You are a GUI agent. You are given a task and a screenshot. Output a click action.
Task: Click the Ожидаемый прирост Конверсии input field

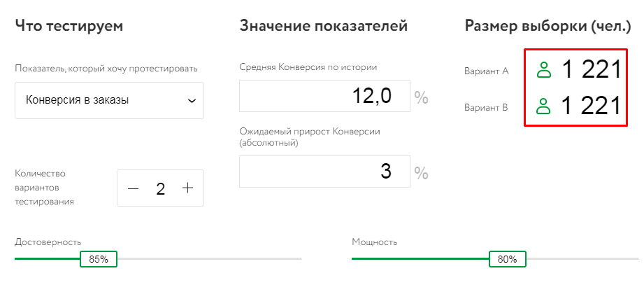pyautogui.click(x=324, y=172)
